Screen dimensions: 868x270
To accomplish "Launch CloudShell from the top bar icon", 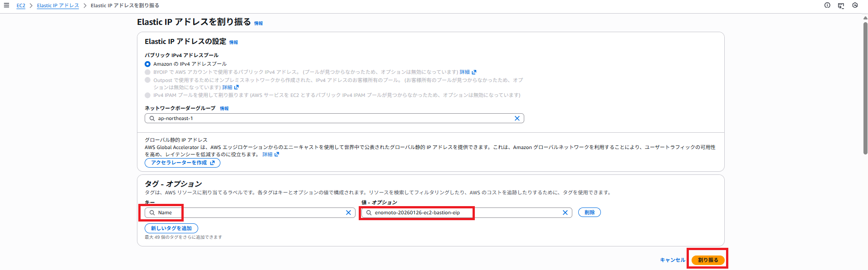I will (841, 5).
